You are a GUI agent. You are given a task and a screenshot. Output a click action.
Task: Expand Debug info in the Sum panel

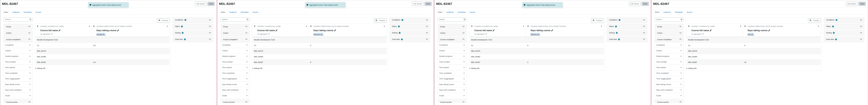click(x=692, y=68)
